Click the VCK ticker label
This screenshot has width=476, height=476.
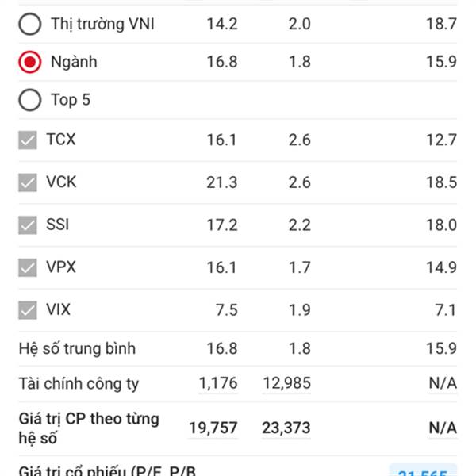click(x=62, y=182)
